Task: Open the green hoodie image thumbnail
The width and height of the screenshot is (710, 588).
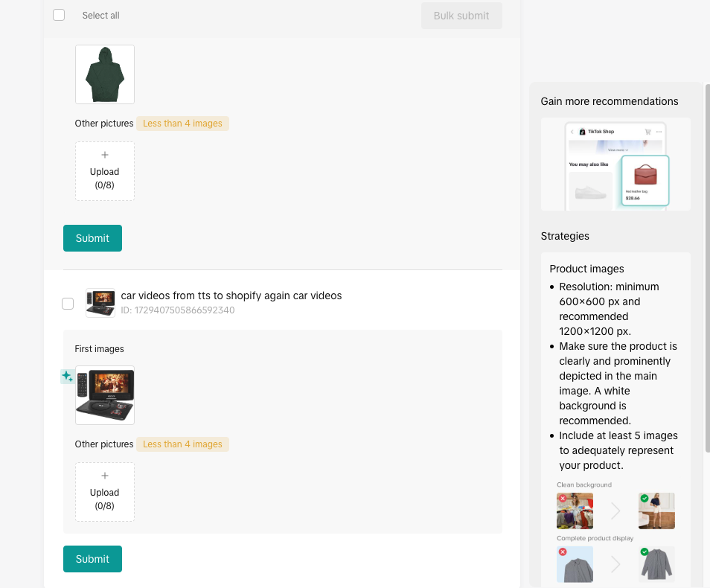Action: (x=105, y=74)
